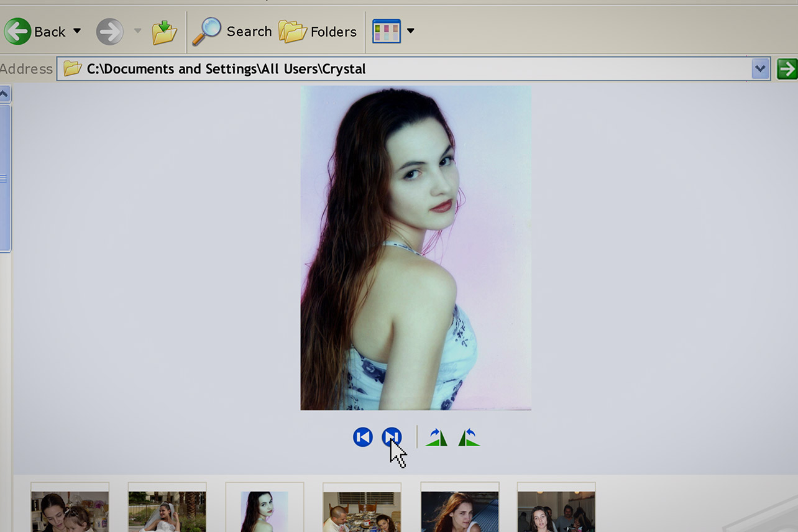Advance to the next image
Image resolution: width=798 pixels, height=532 pixels.
click(392, 437)
